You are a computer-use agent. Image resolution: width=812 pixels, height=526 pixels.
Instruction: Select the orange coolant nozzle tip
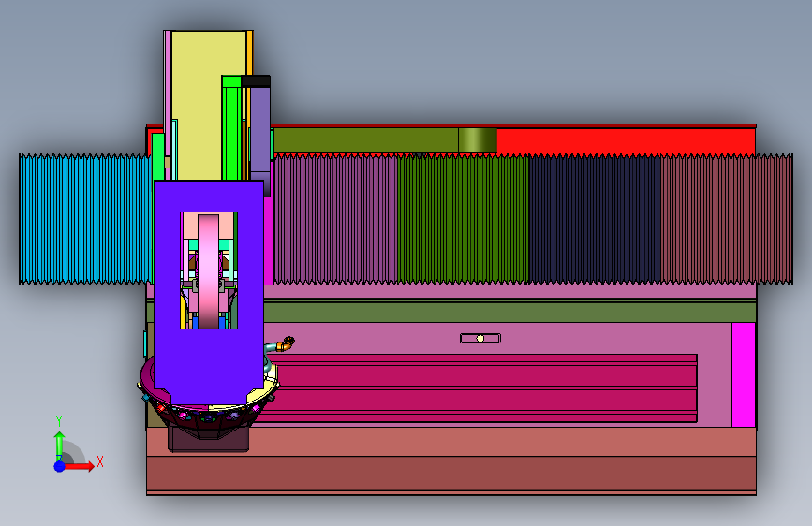pyautogui.click(x=288, y=343)
